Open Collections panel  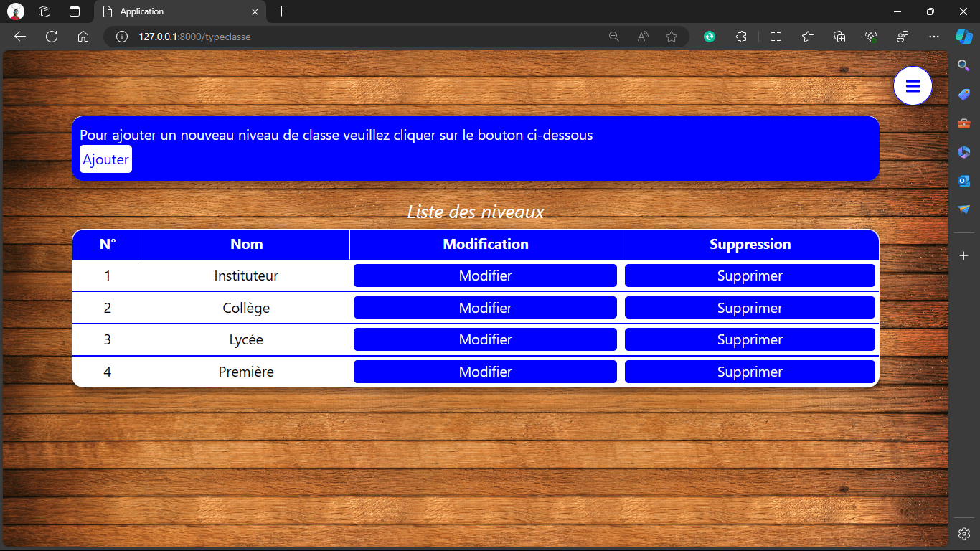839,37
